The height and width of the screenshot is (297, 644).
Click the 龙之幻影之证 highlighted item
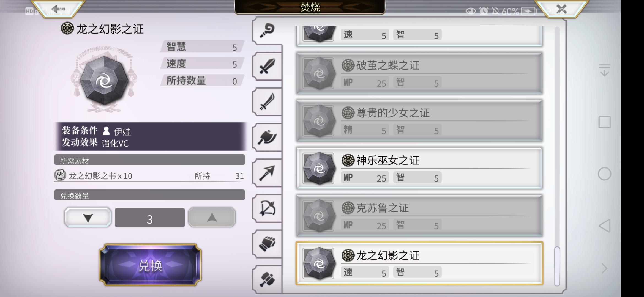point(419,263)
